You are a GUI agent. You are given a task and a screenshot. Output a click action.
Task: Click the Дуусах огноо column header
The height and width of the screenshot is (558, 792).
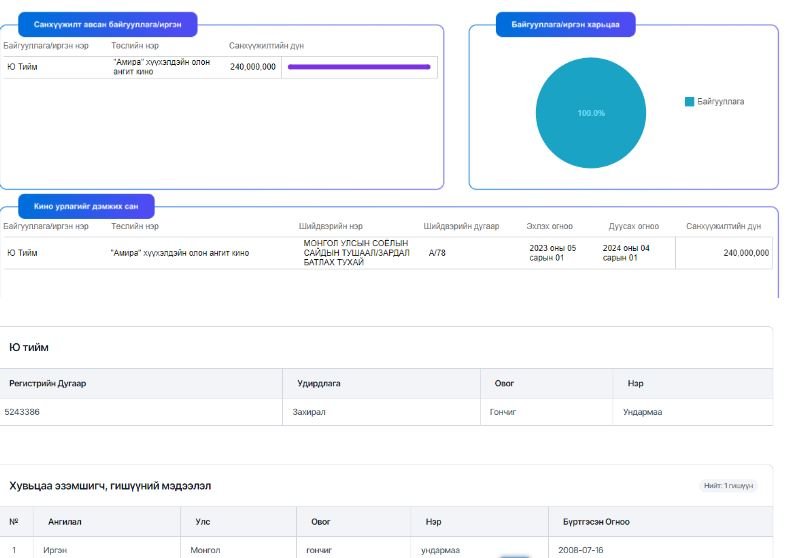point(635,226)
